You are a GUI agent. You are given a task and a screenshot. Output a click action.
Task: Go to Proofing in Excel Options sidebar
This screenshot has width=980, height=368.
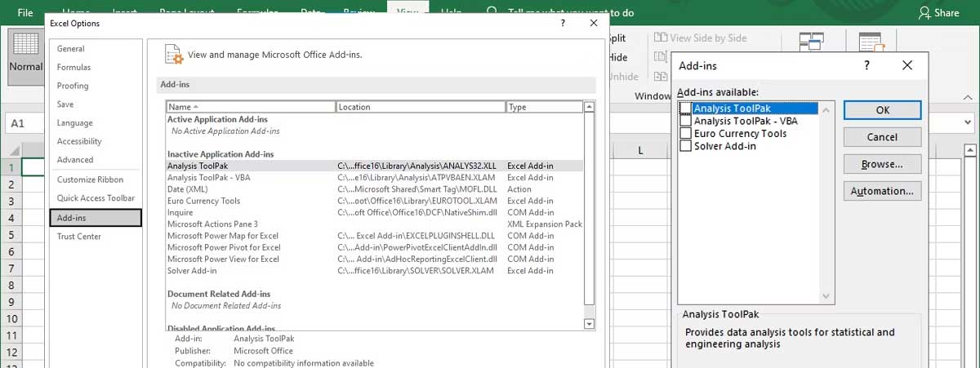click(x=94, y=86)
